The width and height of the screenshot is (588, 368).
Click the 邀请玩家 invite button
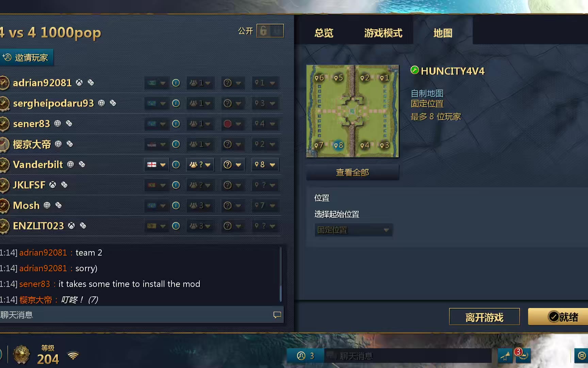[26, 58]
